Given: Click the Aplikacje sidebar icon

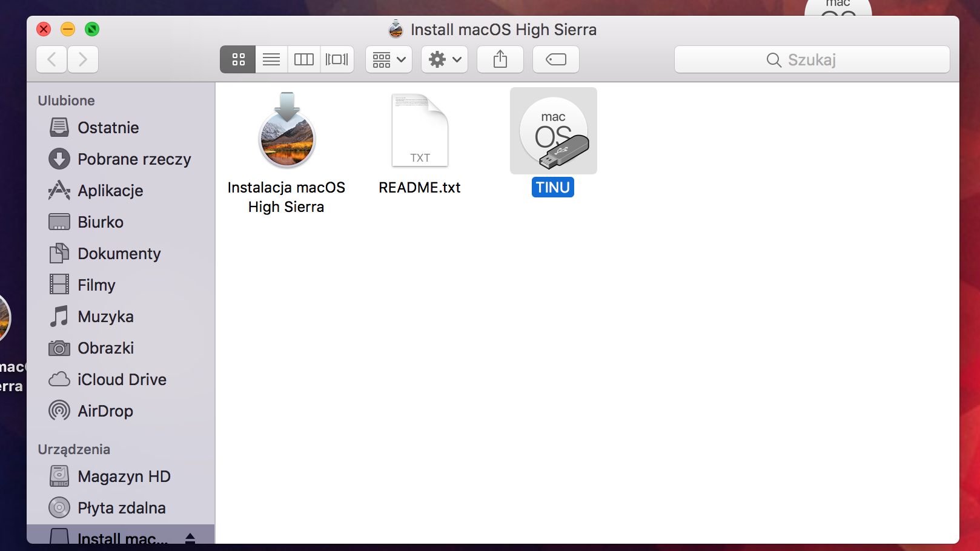Looking at the screenshot, I should pos(59,191).
